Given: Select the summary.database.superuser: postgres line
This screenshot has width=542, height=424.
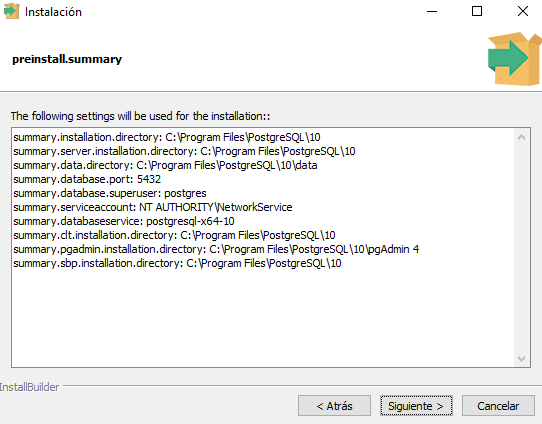Looking at the screenshot, I should pyautogui.click(x=110, y=193).
